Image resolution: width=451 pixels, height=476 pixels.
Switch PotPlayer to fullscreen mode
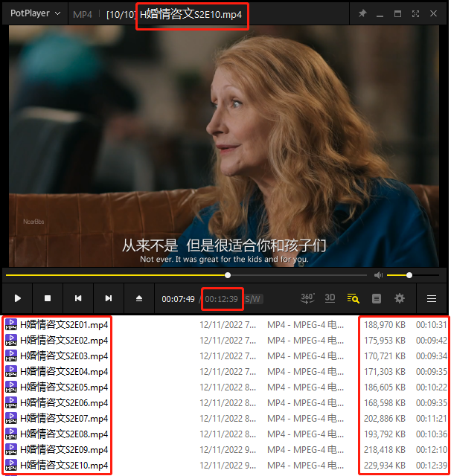pos(415,13)
